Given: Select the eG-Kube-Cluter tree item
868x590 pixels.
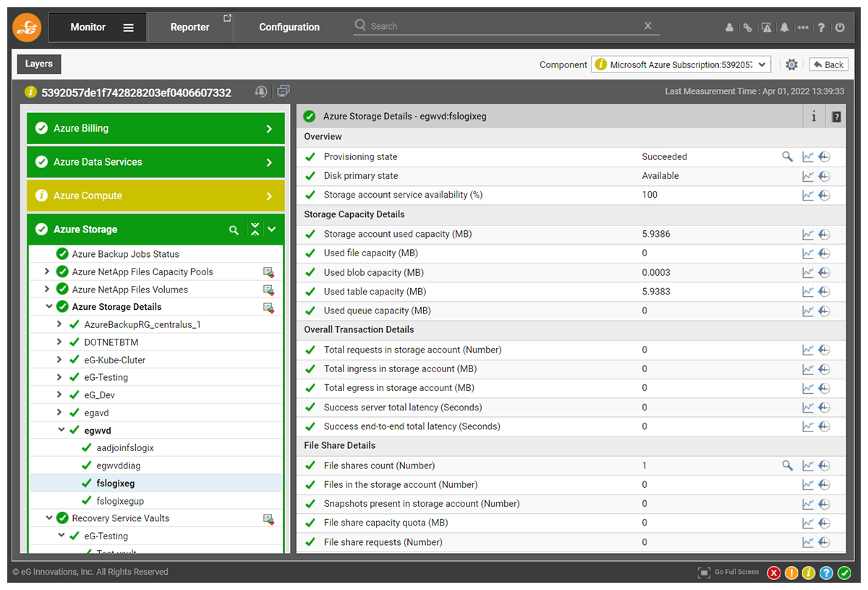Looking at the screenshot, I should 115,360.
